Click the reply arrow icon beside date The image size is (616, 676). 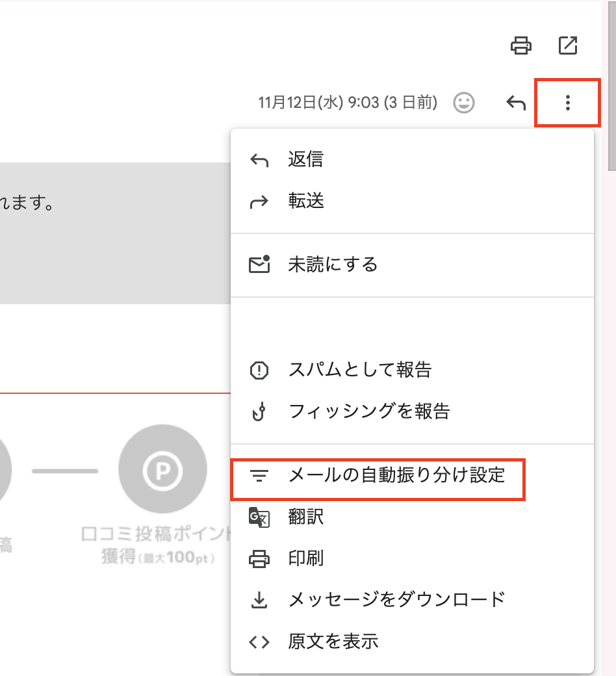click(516, 103)
